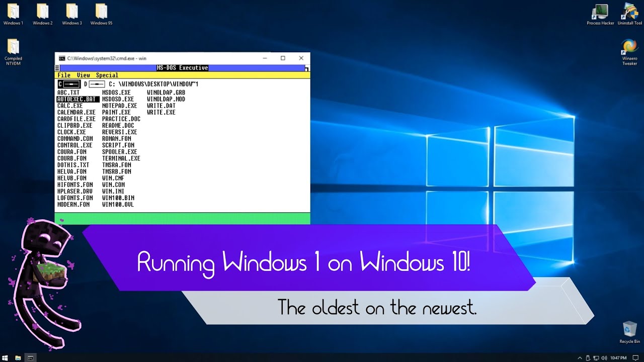Screen dimensions: 644x362
Task: Show hidden tray icons chevron
Action: (x=580, y=358)
